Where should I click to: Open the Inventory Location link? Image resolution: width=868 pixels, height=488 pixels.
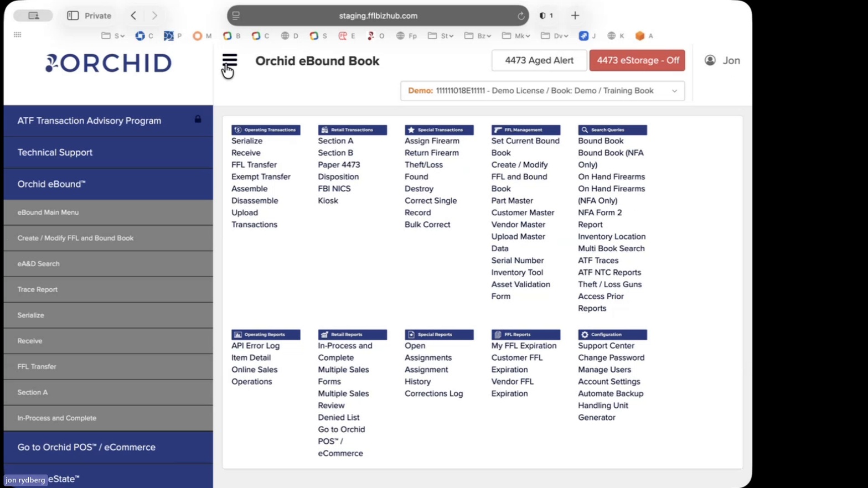[612, 237]
